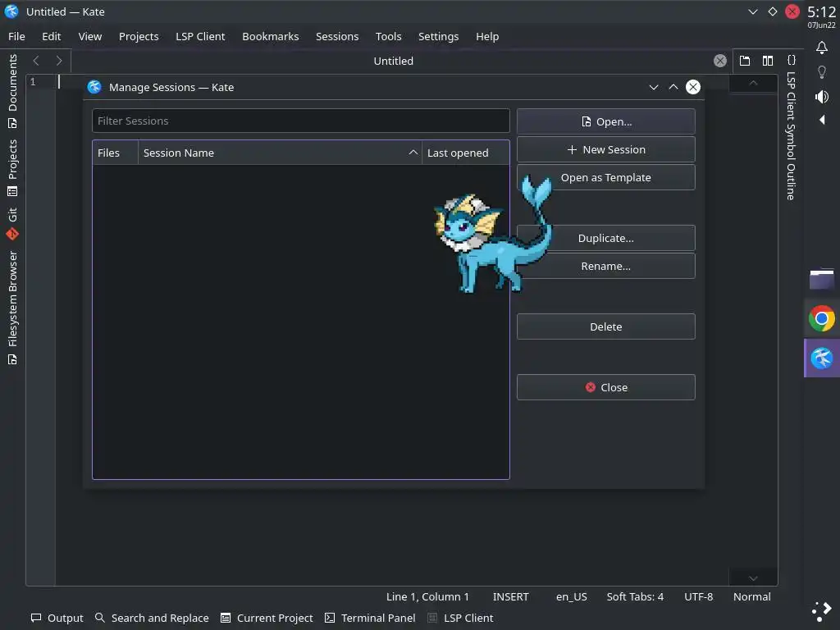Toggle the Search and Replace panel

tap(152, 618)
